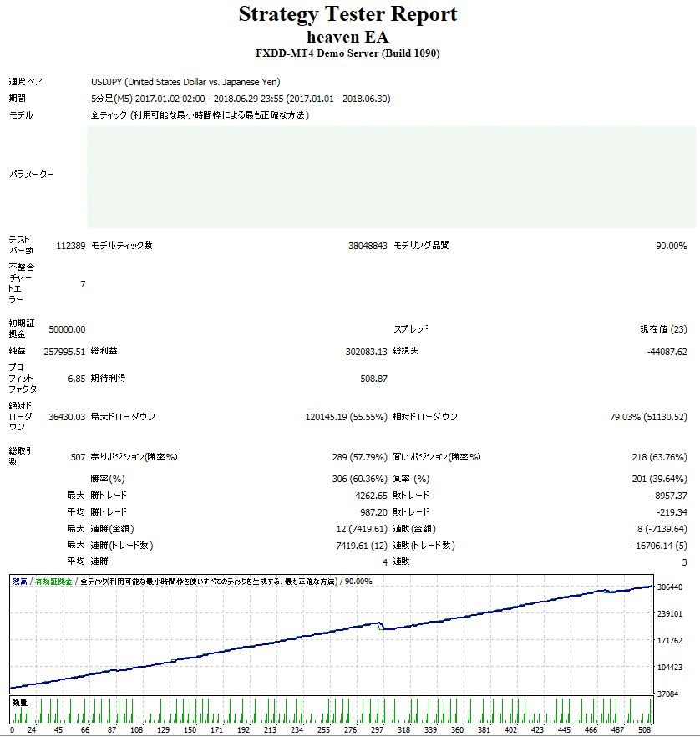Click total trades value 507
Image resolution: width=700 pixels, height=737 pixels.
click(x=78, y=457)
